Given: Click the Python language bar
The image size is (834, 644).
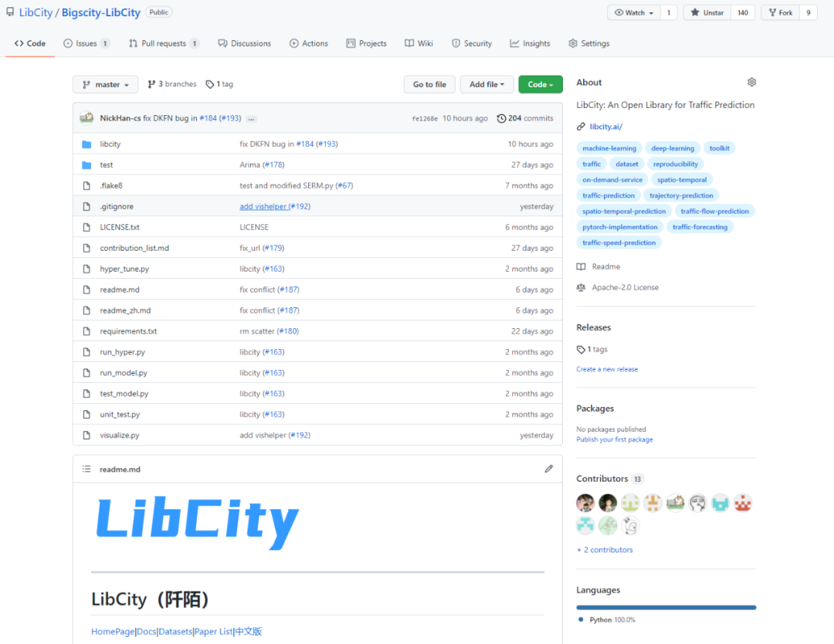Looking at the screenshot, I should [x=666, y=607].
